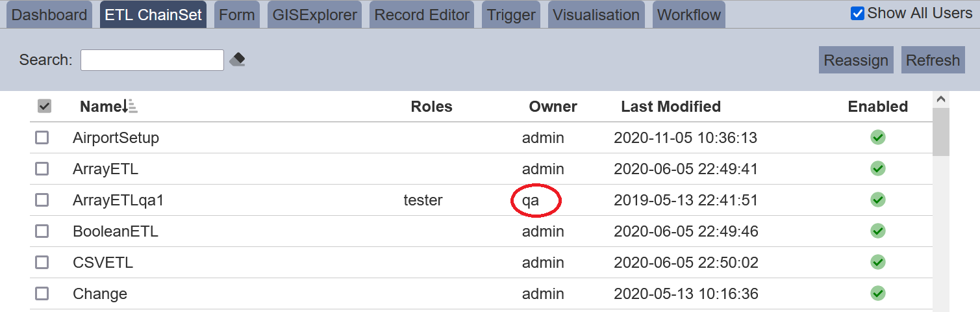
Task: Click the scrollbar up arrow
Action: tap(941, 99)
